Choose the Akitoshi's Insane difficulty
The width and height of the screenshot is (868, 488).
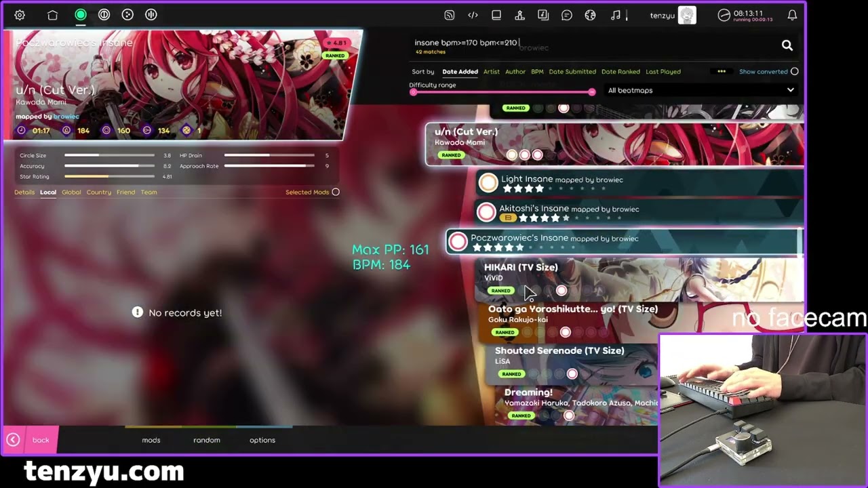pyautogui.click(x=639, y=212)
